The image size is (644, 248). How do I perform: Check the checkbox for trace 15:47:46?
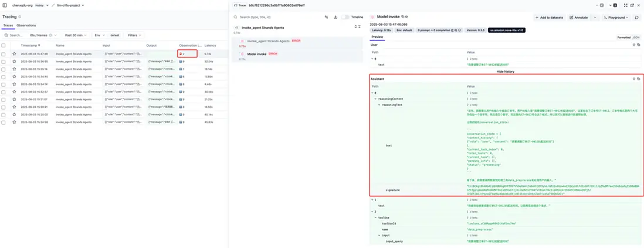click(x=4, y=54)
